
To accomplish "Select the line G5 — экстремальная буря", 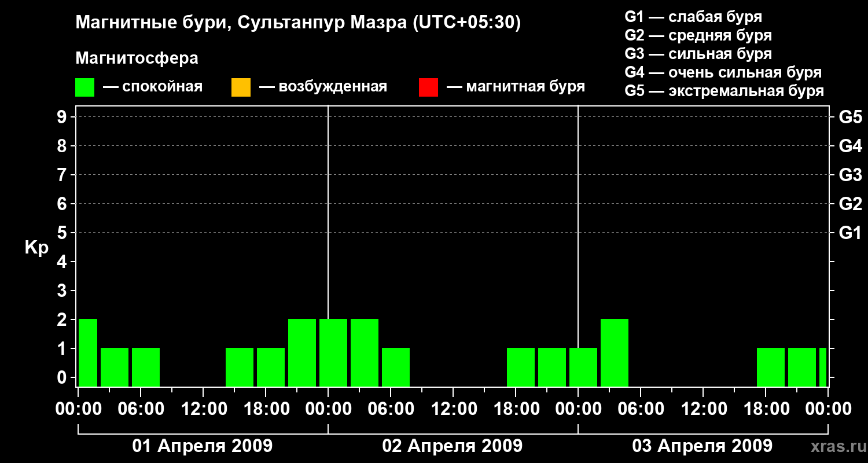I will (x=724, y=91).
